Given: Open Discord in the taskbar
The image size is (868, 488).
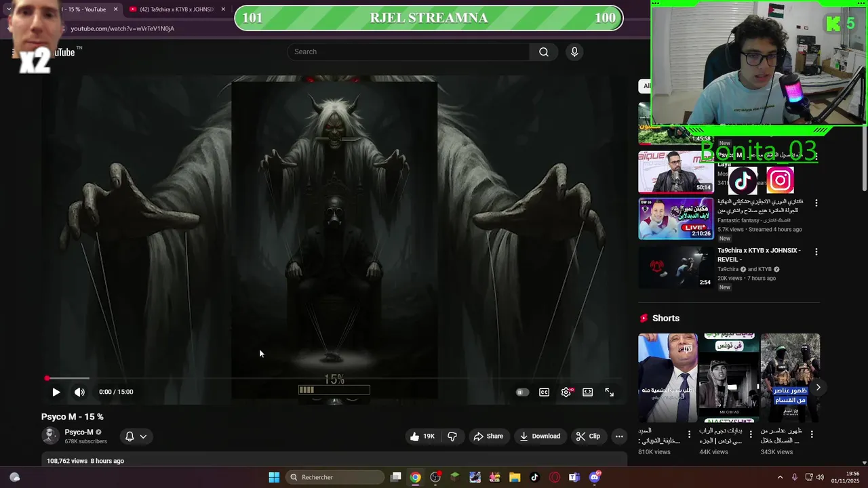Looking at the screenshot, I should (x=595, y=477).
